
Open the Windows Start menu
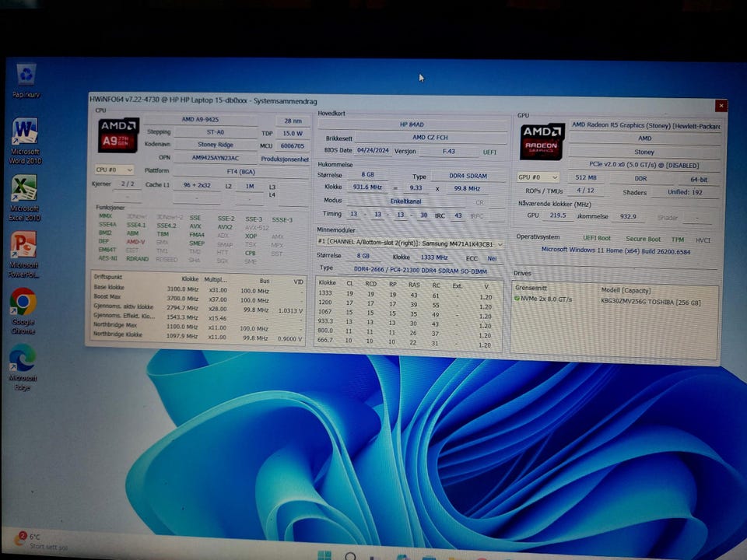324,555
